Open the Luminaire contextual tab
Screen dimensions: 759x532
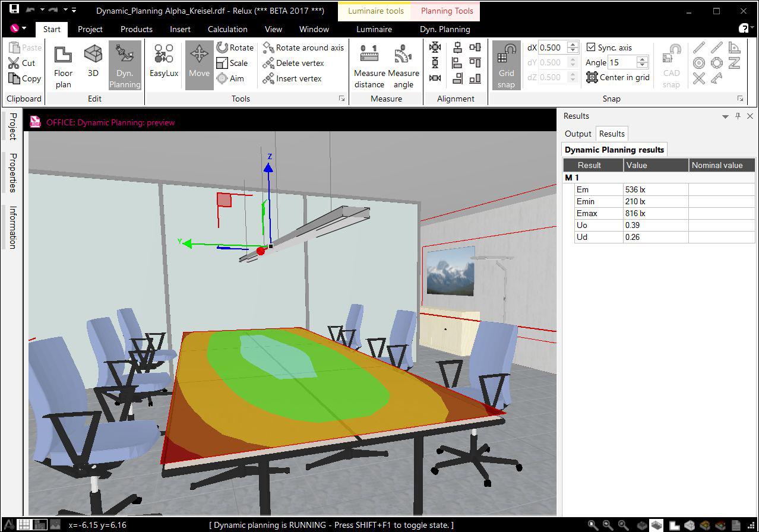(374, 29)
